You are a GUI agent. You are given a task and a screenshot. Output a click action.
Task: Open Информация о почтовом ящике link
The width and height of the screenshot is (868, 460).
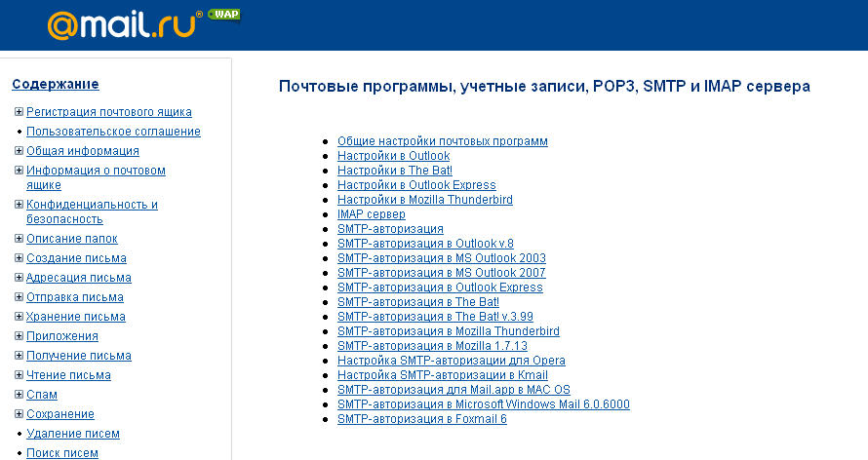96,177
